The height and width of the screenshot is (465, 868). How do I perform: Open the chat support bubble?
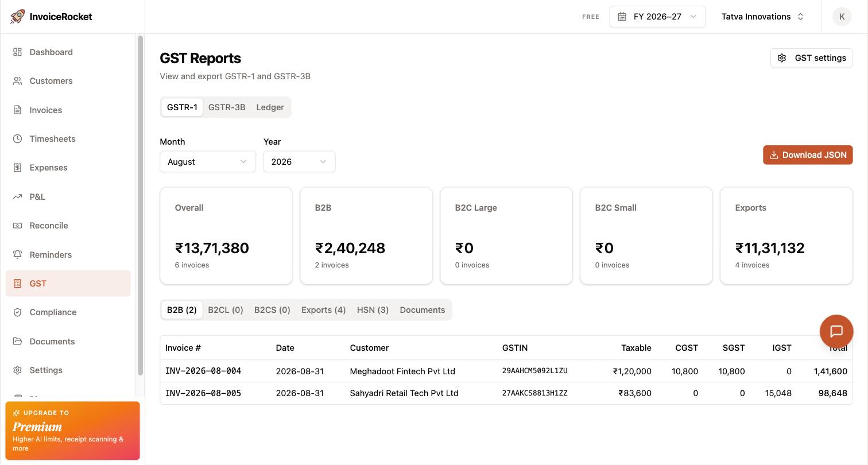pyautogui.click(x=836, y=331)
